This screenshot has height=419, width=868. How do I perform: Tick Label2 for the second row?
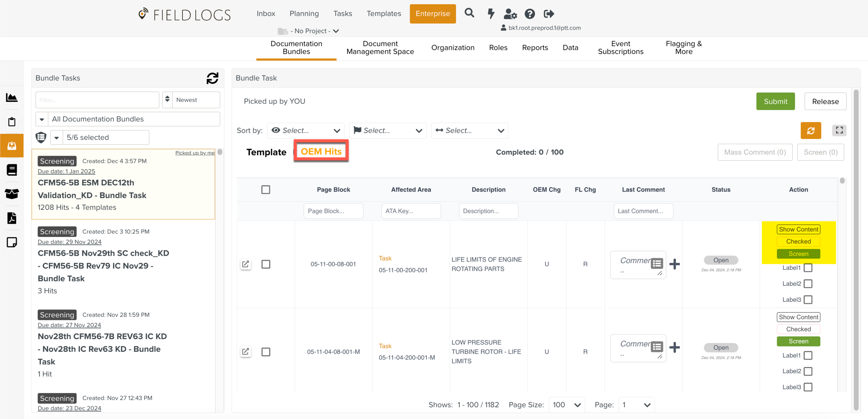[x=808, y=371]
